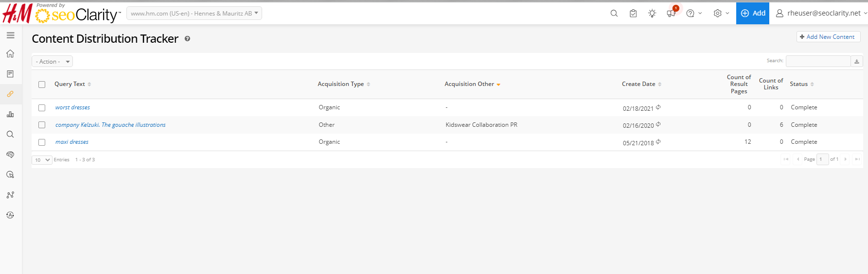Click the home icon in left sidebar
The image size is (868, 274).
pyautogui.click(x=10, y=54)
